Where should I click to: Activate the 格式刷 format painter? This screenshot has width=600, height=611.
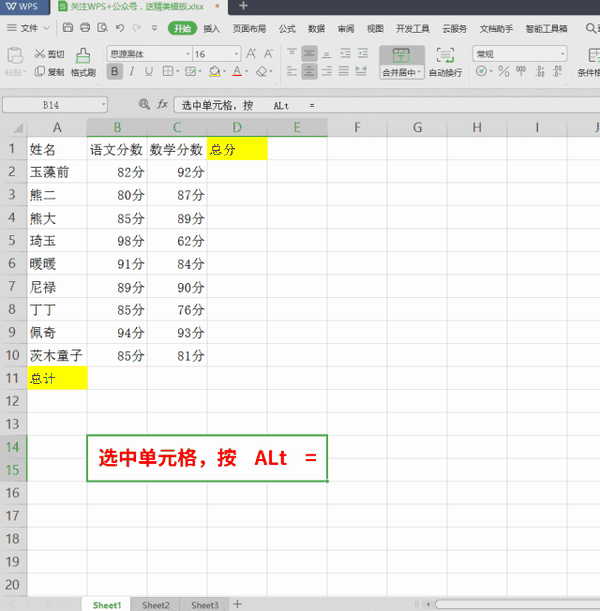point(83,62)
